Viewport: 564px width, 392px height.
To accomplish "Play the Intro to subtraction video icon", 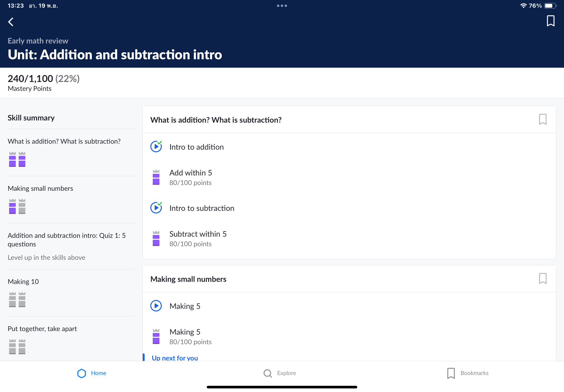I will tap(156, 208).
